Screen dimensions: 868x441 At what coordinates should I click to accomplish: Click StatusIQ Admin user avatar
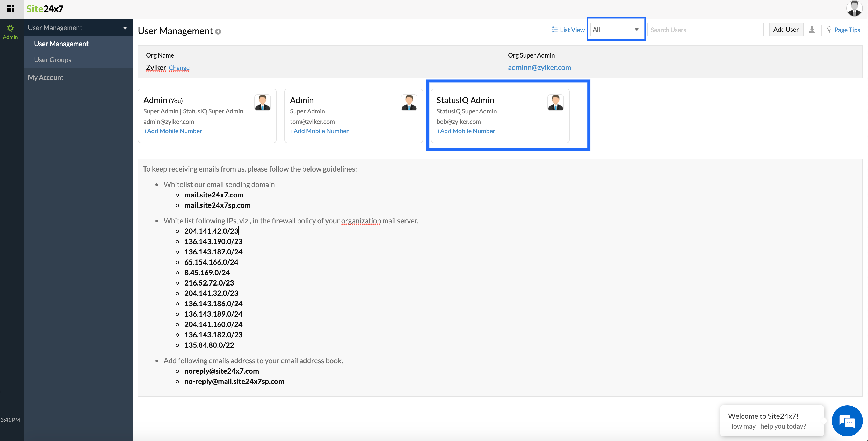tap(555, 103)
